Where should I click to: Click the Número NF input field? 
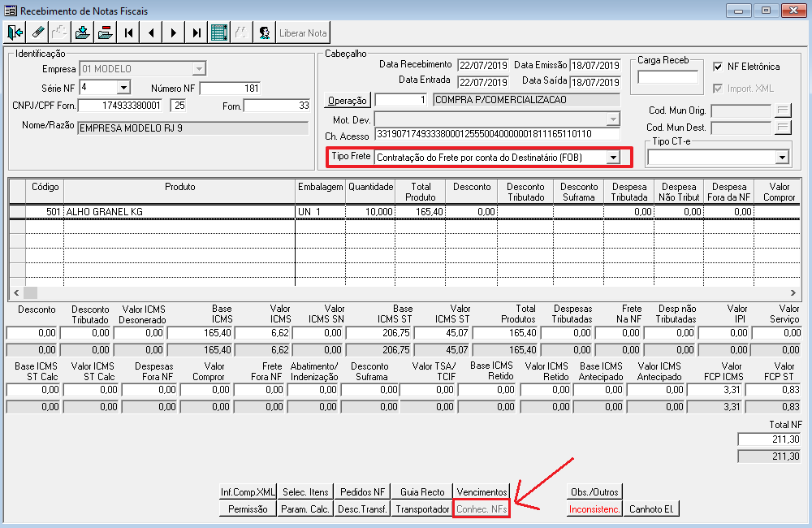tap(230, 88)
